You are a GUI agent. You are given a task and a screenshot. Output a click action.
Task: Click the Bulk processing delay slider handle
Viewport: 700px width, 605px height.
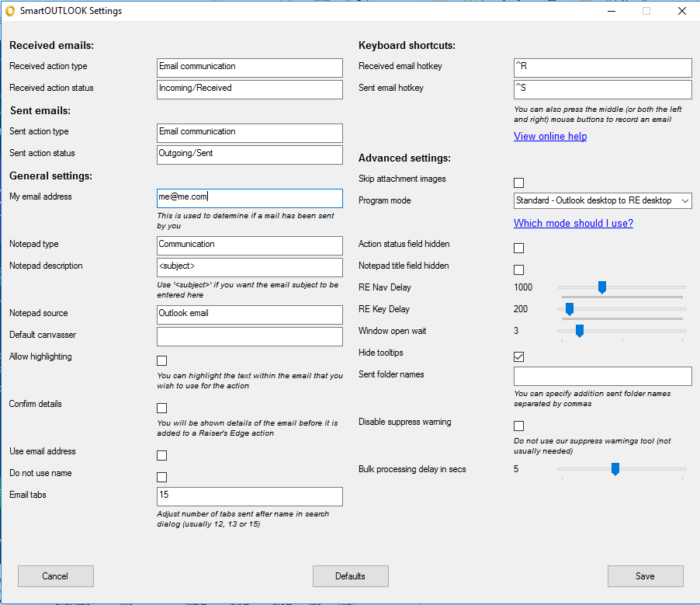click(615, 469)
